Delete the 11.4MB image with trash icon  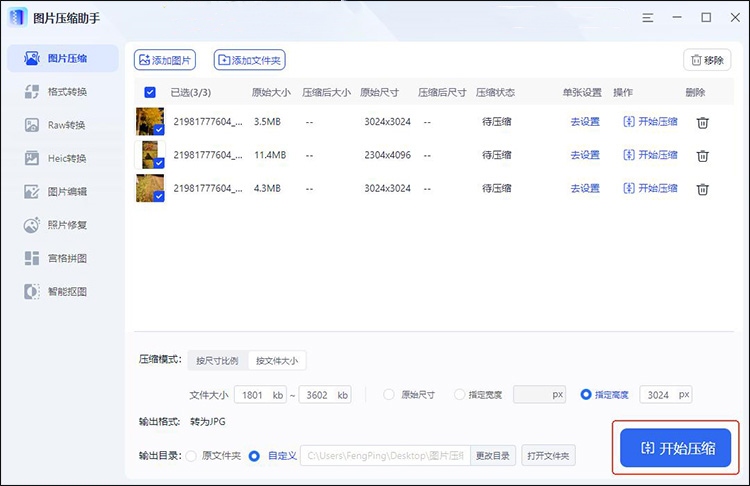703,155
